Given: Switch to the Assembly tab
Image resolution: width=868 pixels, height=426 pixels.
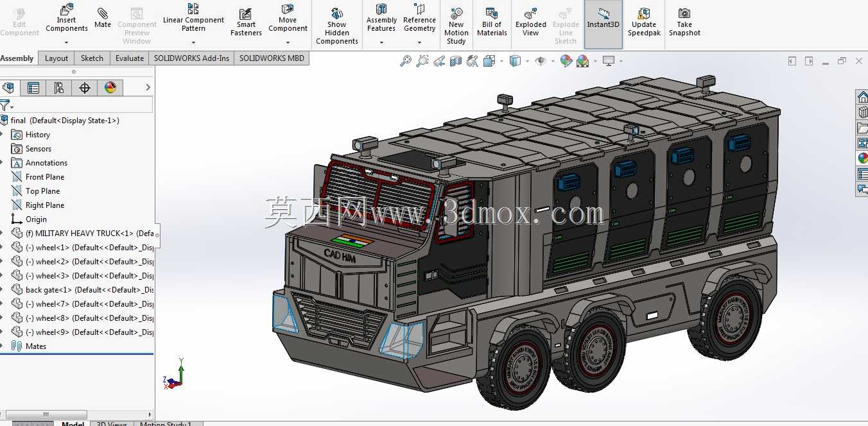Looking at the screenshot, I should 17,58.
